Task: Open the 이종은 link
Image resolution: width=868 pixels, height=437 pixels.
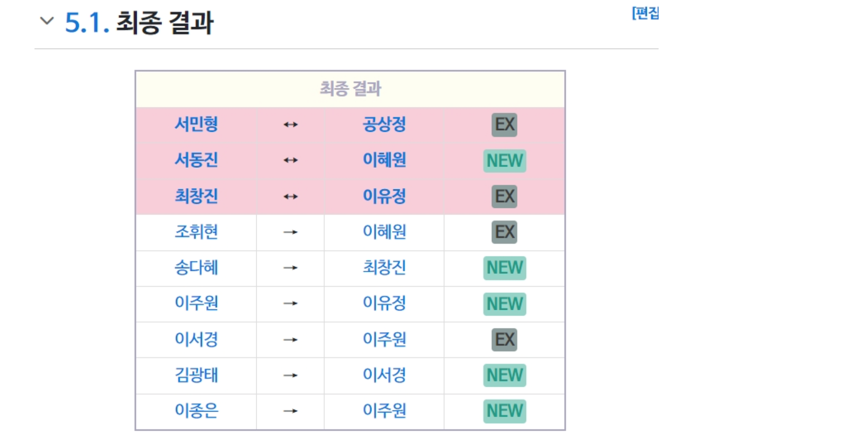Action: click(x=196, y=411)
